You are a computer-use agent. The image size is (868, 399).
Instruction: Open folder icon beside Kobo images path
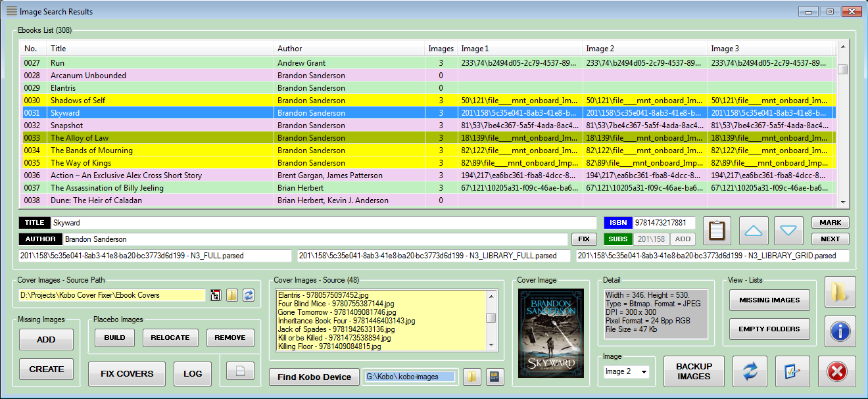tap(471, 377)
